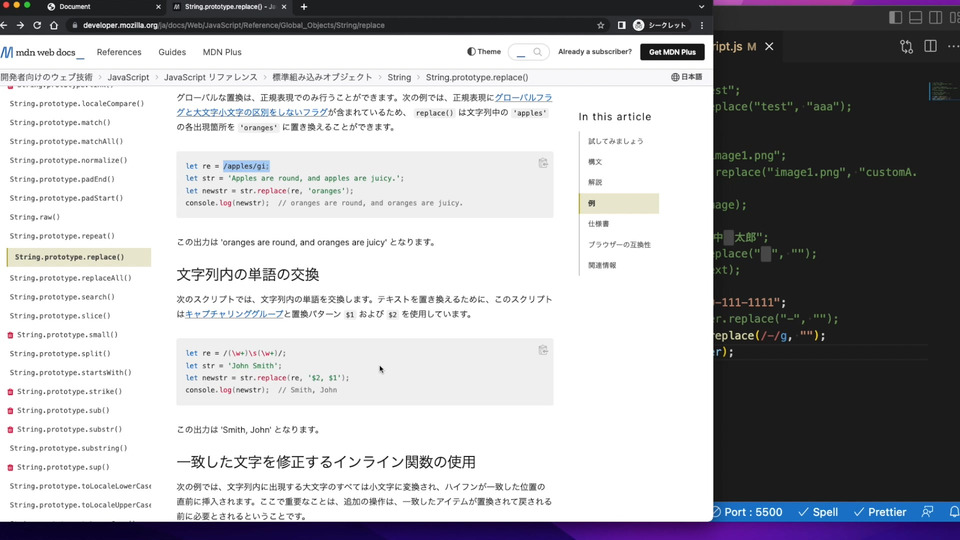The width and height of the screenshot is (960, 540).
Task: Open VS Code feedback icon in status bar
Action: point(928,512)
